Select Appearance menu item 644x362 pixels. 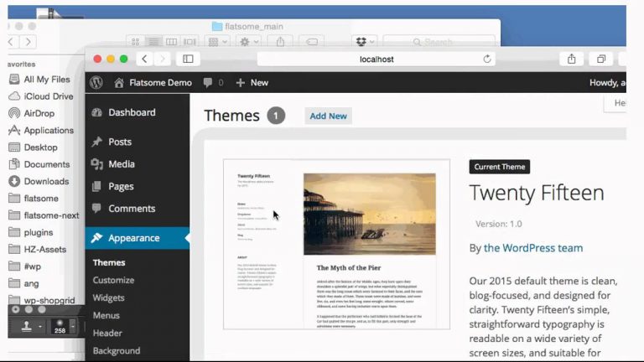138,238
